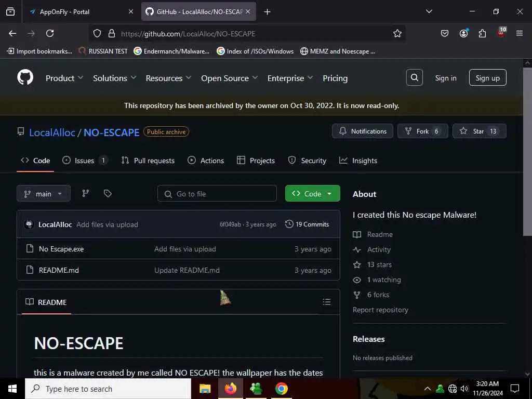The width and height of the screenshot is (532, 399).
Task: Click the Go to file search field
Action: [217, 193]
